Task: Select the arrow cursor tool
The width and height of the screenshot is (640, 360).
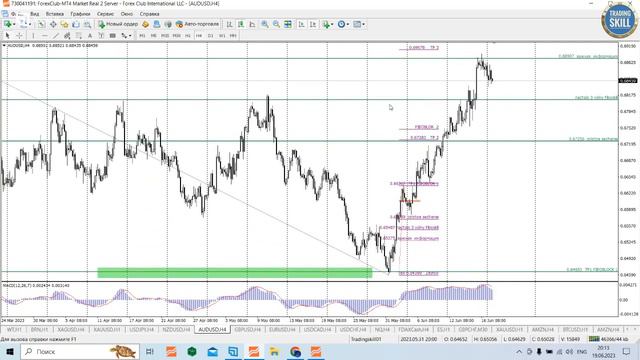Action: pos(7,36)
